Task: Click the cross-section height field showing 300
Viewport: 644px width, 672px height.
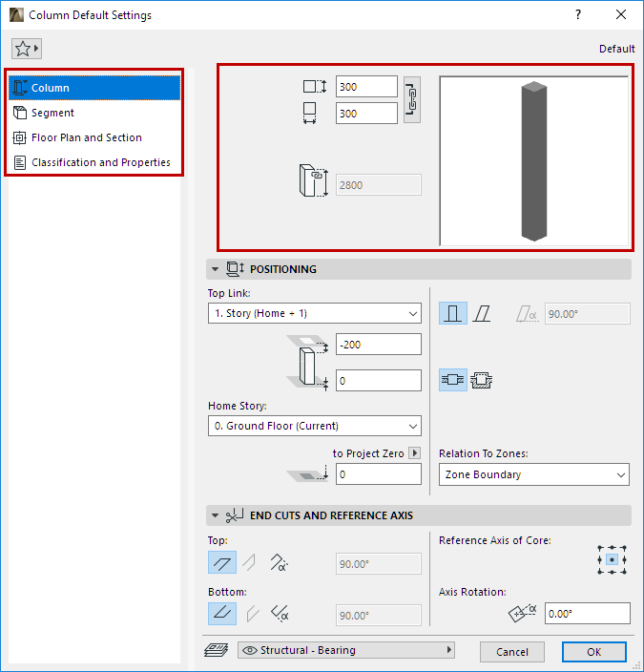Action: (x=366, y=87)
